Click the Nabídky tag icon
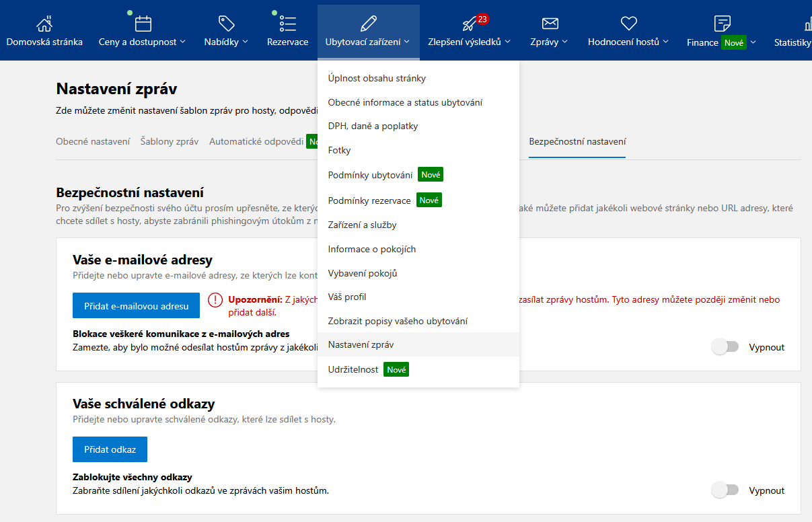 pyautogui.click(x=225, y=22)
